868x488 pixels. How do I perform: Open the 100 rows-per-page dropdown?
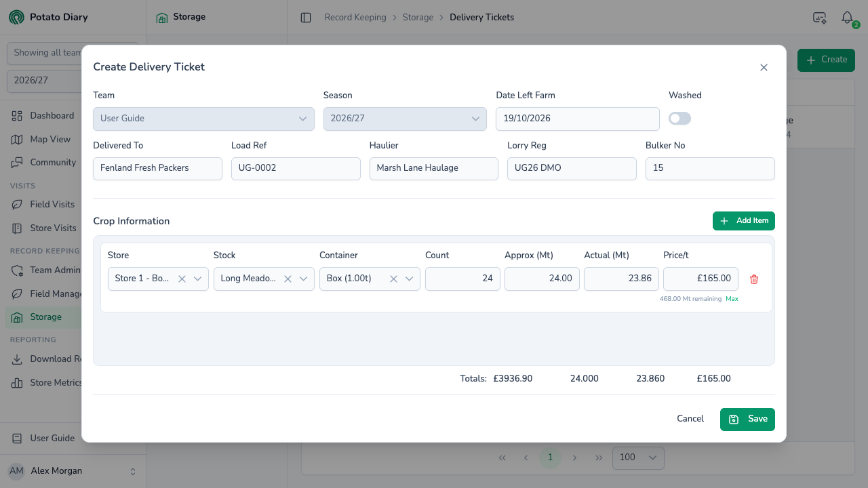coord(638,457)
